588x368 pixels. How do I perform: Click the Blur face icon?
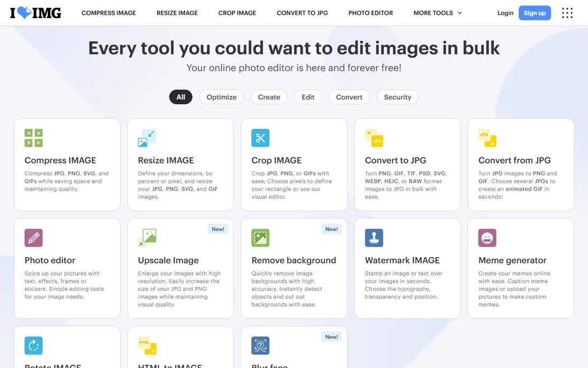260,346
